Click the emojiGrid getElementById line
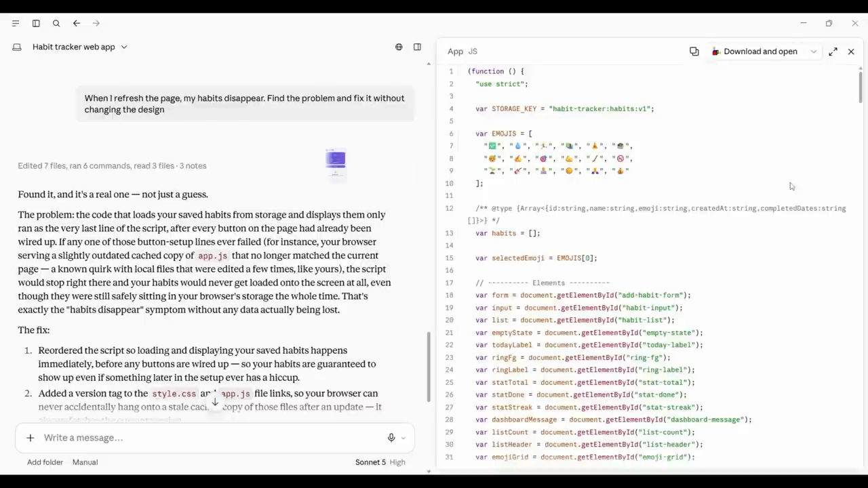 [x=585, y=457]
